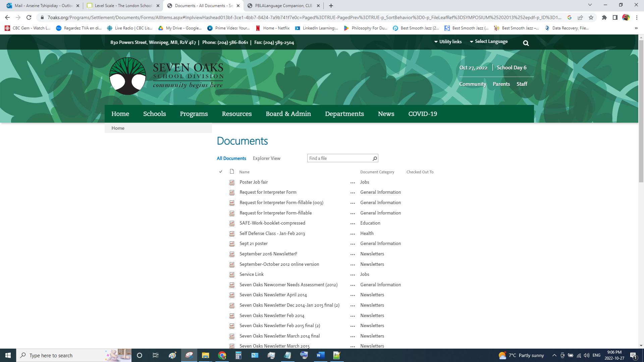Viewport: 644px width, 362px height.
Task: Open the Chrome extensions puzzle icon
Action: point(604,17)
